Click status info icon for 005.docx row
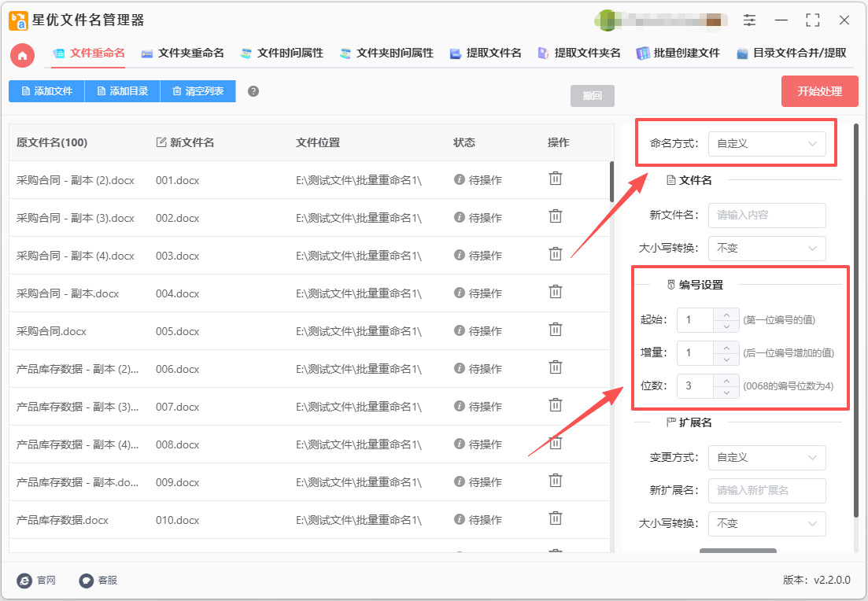The width and height of the screenshot is (868, 601). (459, 331)
